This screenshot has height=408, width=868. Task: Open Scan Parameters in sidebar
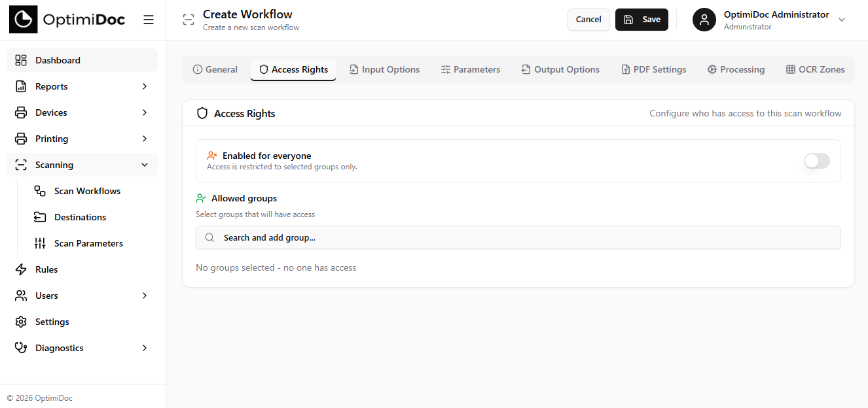click(92, 243)
